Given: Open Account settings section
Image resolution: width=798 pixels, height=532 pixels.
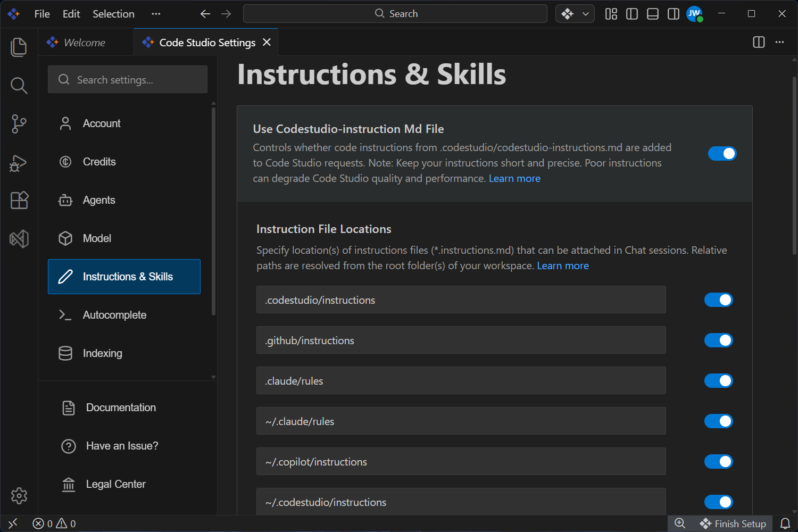Looking at the screenshot, I should point(124,123).
